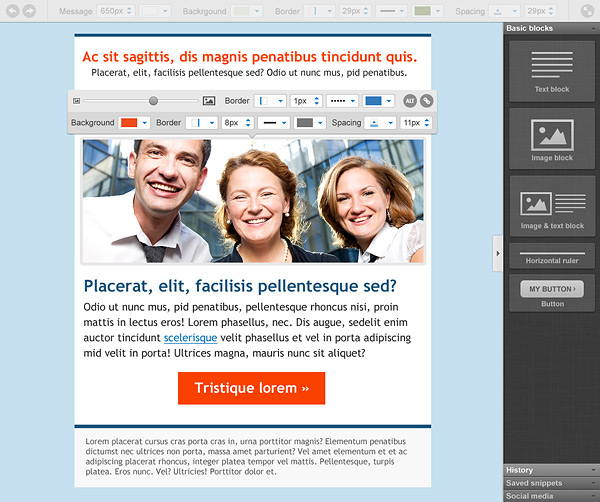
Task: Click the large image icon right of size slider
Action: click(209, 101)
